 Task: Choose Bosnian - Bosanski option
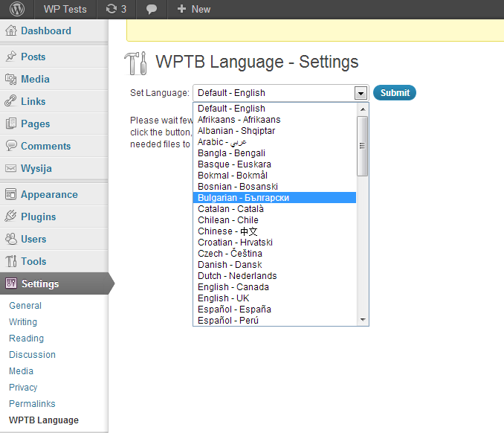[x=274, y=187]
